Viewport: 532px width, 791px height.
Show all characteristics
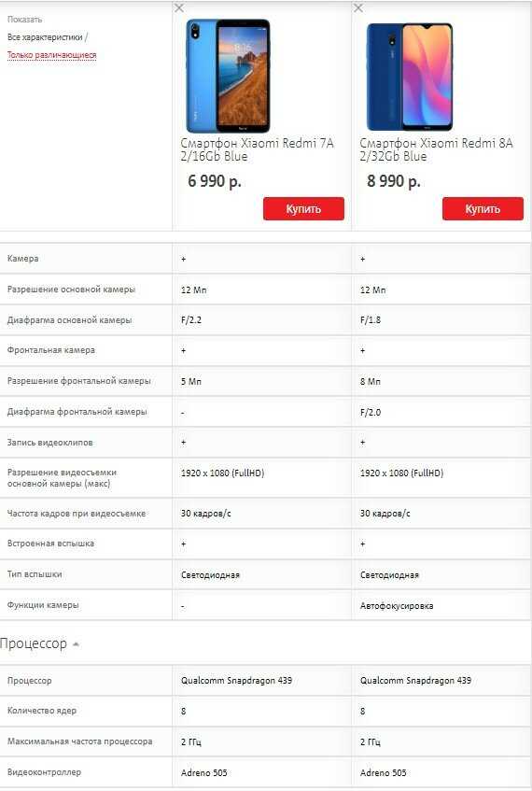click(x=45, y=36)
